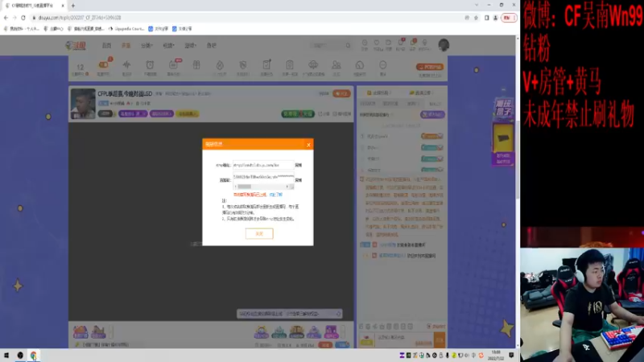The image size is (644, 362).
Task: Open Liquipedia bookmark in bookmarks bar
Action: (x=126, y=29)
